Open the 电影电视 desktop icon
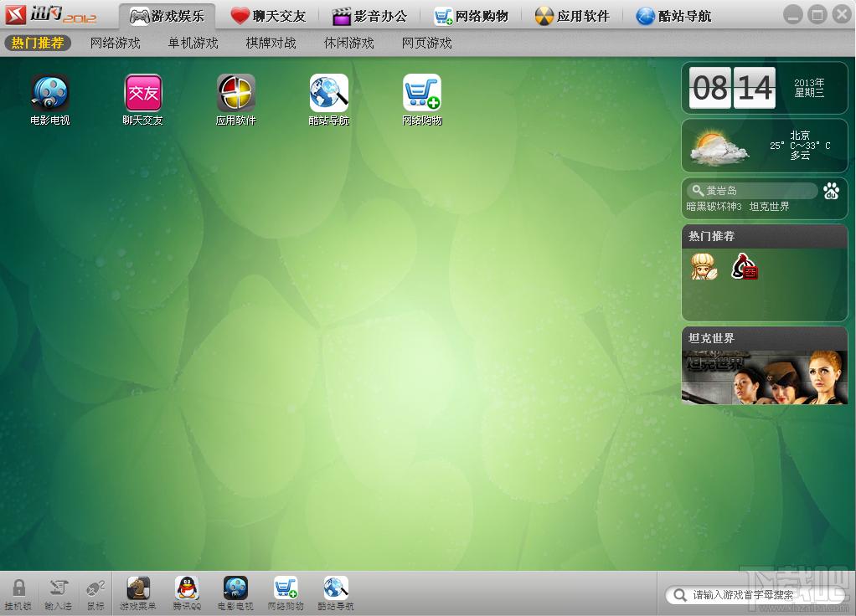The height and width of the screenshot is (616, 856). (x=49, y=100)
